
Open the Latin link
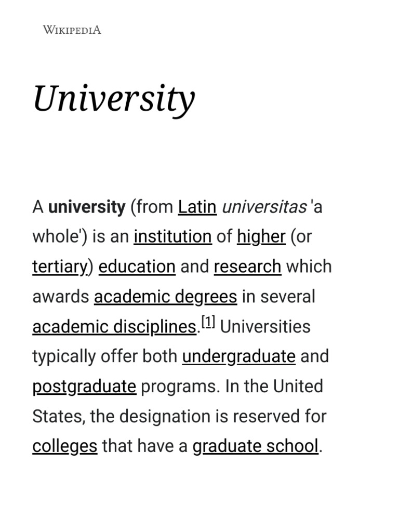coord(197,207)
